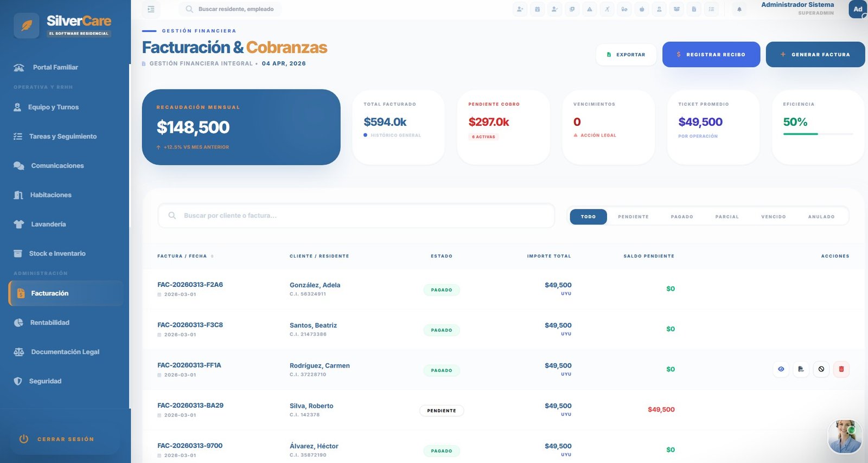Filter invoices by Vencido
Screen dimensions: 868x463
click(773, 217)
